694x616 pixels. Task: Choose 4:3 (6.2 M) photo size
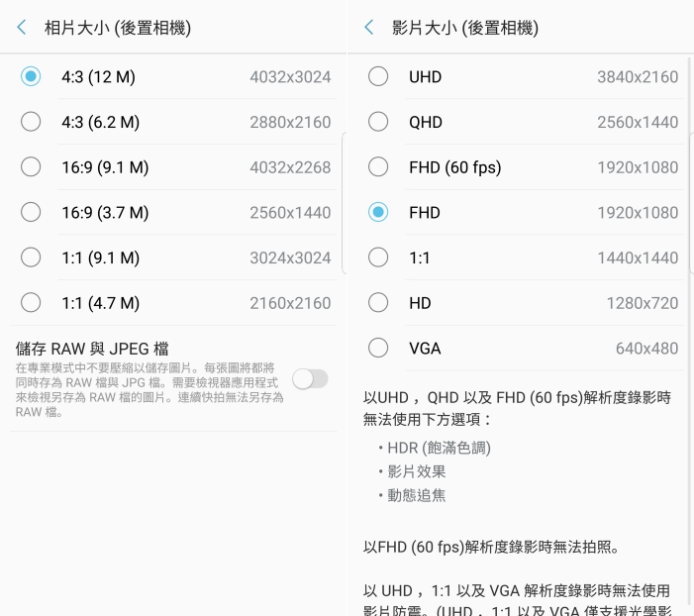31,122
